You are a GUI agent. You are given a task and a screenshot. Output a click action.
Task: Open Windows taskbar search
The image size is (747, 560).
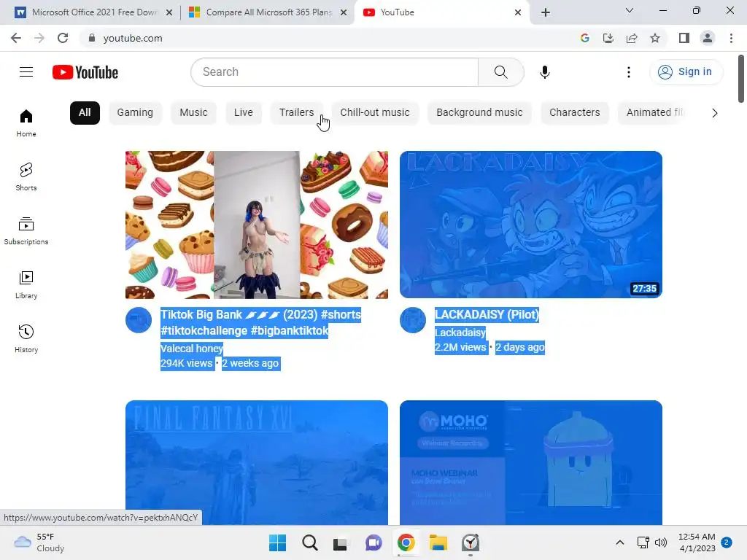tap(309, 542)
